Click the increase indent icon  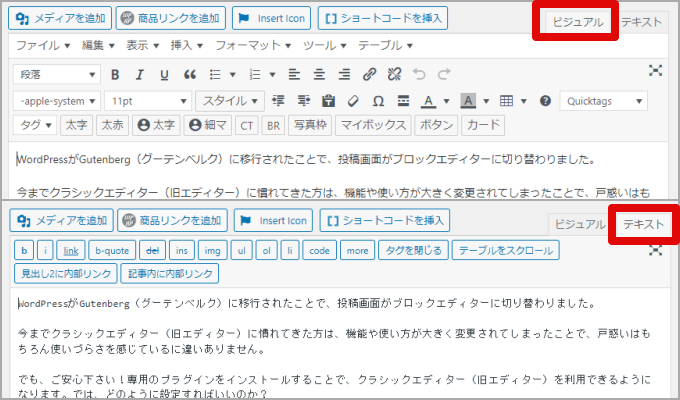[304, 101]
